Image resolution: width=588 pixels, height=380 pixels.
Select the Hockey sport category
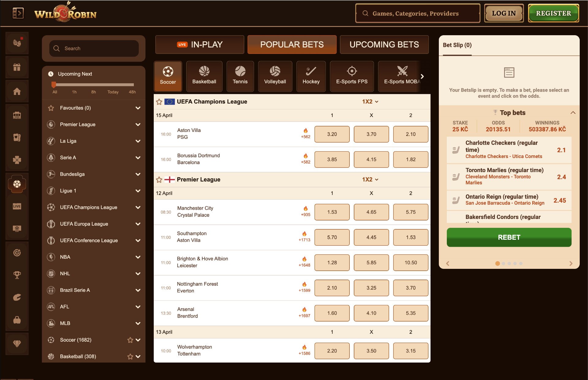[x=311, y=76]
